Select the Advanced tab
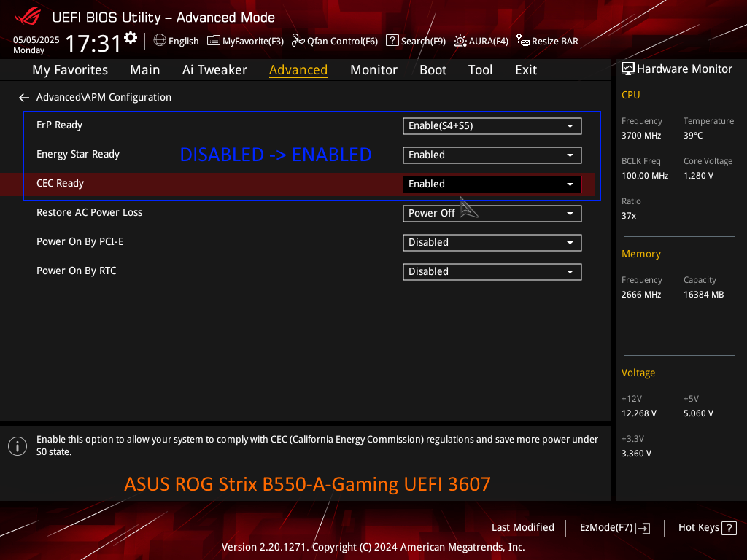This screenshot has width=747, height=560. tap(298, 70)
